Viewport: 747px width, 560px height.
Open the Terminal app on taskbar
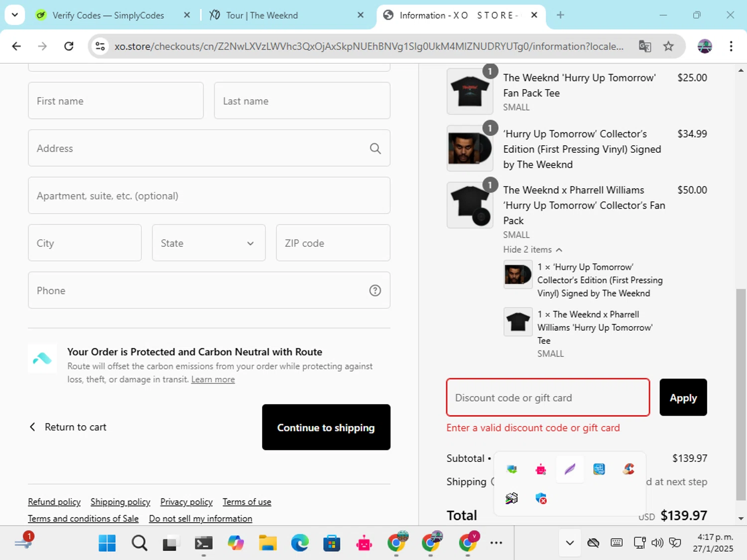point(203,543)
